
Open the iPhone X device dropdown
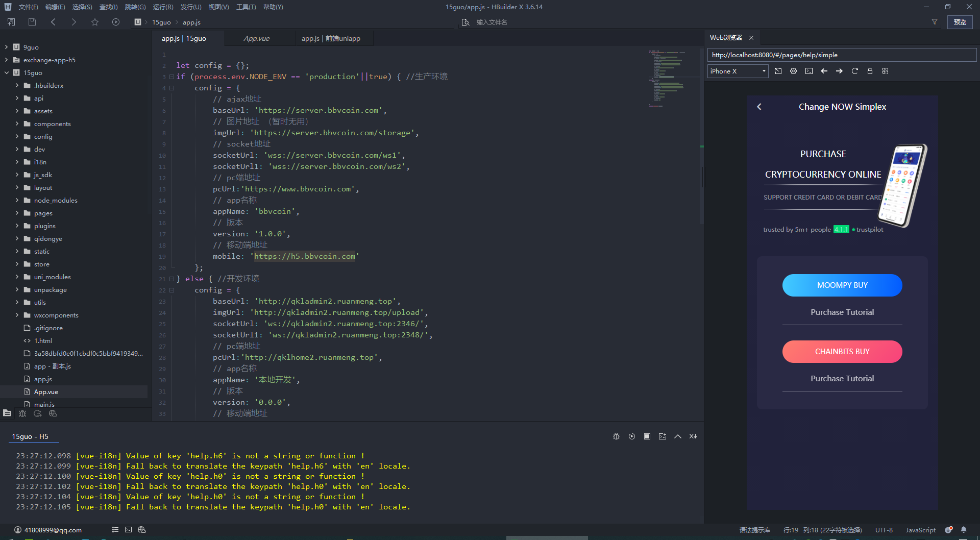coord(738,71)
